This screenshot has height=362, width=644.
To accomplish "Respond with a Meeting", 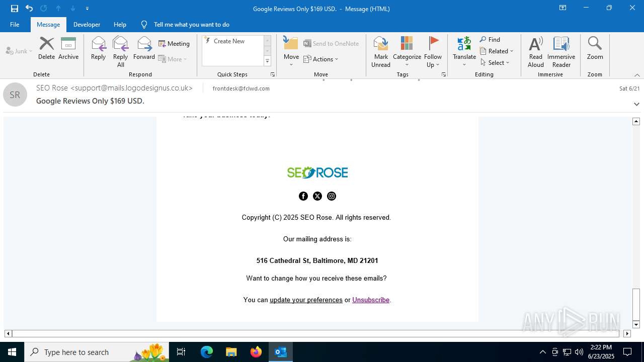I will tap(174, 44).
